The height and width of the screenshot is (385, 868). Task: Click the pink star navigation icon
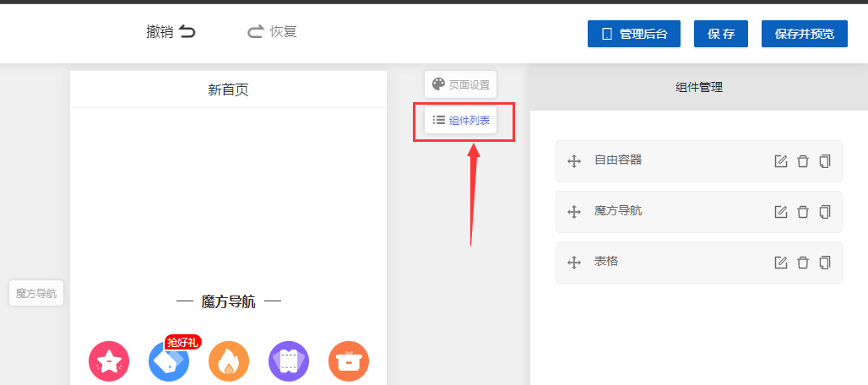pyautogui.click(x=109, y=361)
